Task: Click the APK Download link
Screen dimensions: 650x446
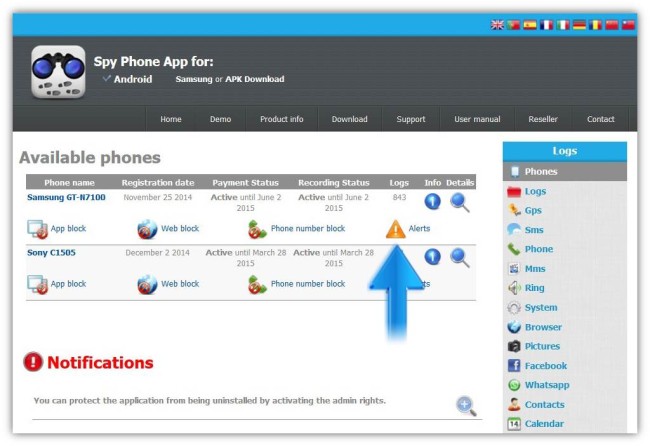Action: [255, 79]
